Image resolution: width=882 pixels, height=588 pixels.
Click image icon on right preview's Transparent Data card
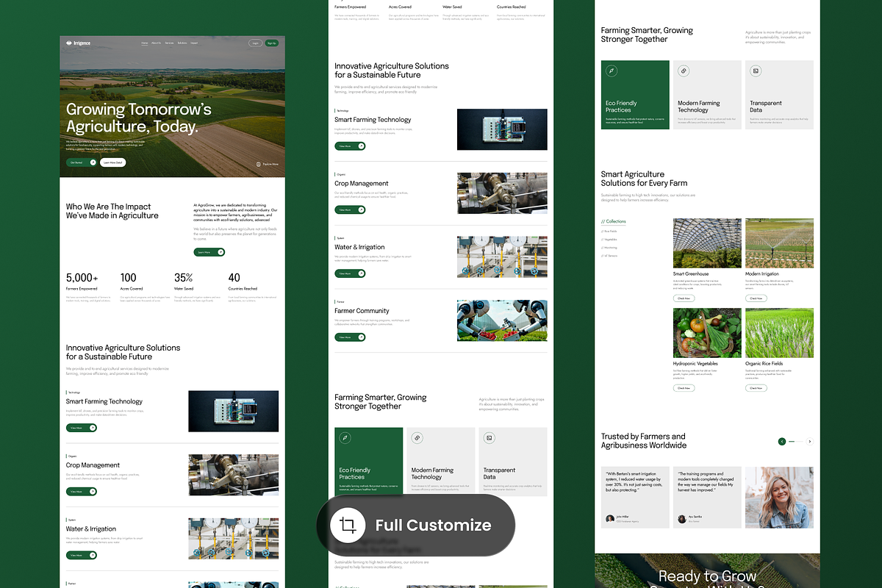[756, 71]
